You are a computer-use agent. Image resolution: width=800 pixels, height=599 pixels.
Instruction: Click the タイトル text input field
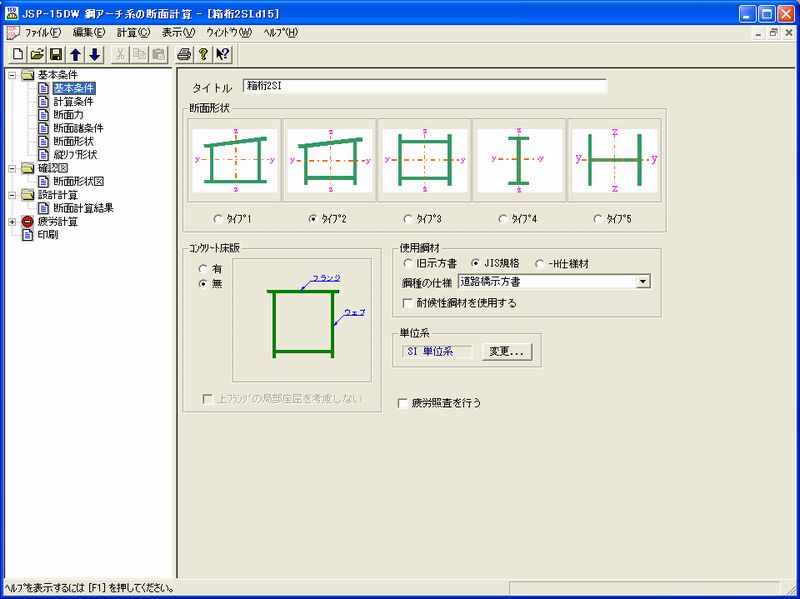click(x=424, y=86)
